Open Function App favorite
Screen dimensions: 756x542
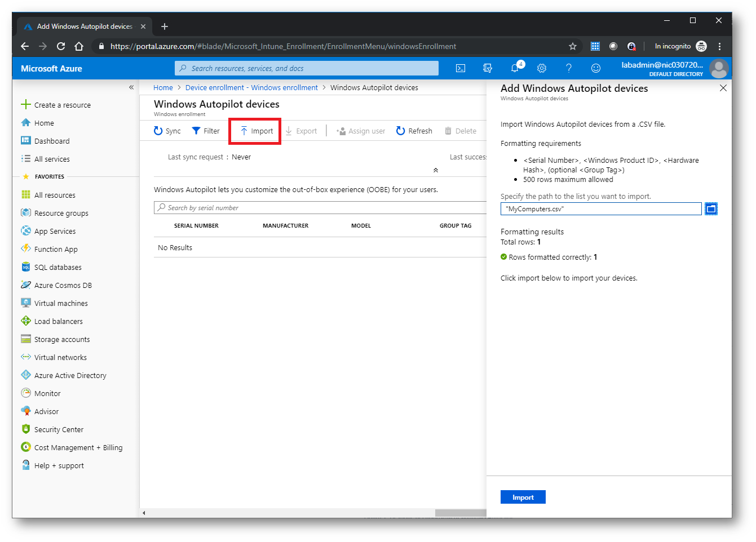50,249
